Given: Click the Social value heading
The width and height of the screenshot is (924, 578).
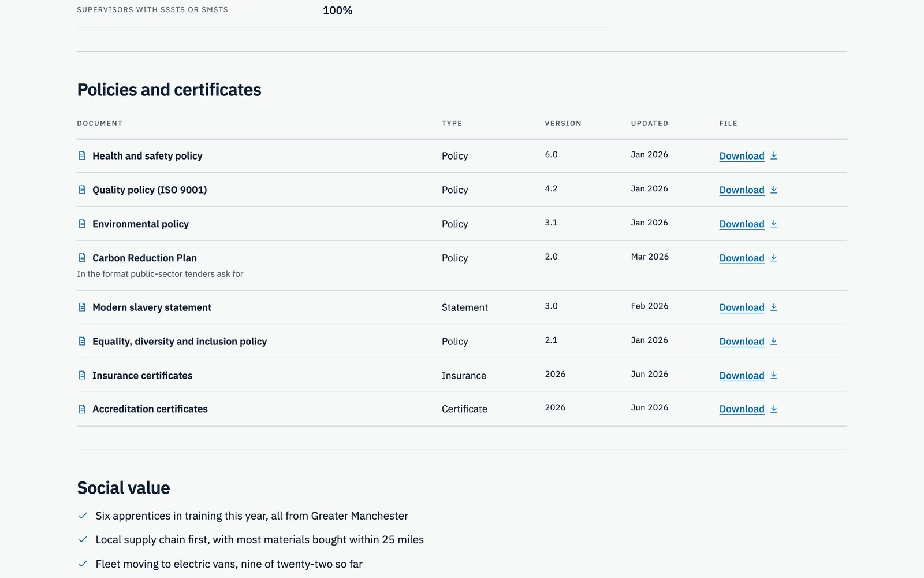Looking at the screenshot, I should (124, 488).
